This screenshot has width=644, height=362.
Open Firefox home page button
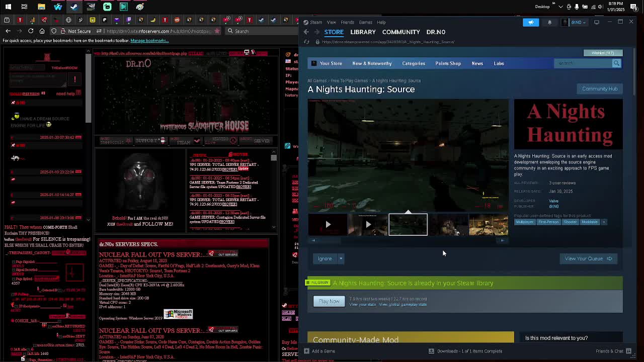42,31
